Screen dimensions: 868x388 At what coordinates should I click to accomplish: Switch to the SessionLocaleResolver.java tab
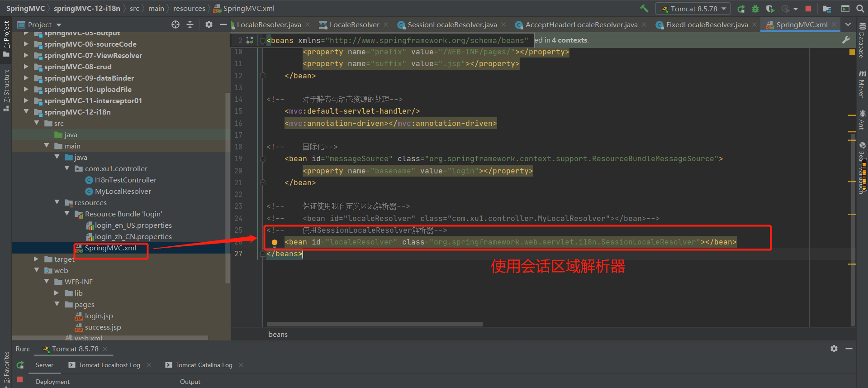coord(452,24)
